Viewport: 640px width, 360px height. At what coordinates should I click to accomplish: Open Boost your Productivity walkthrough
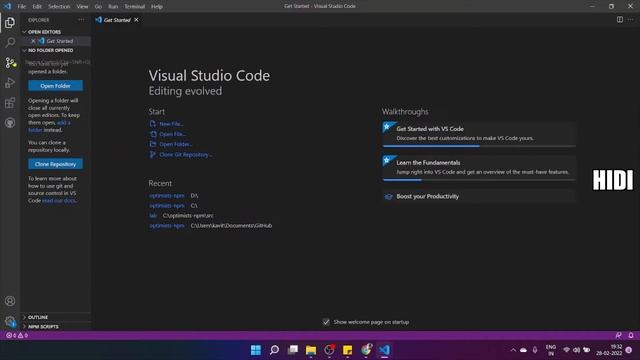(x=479, y=196)
